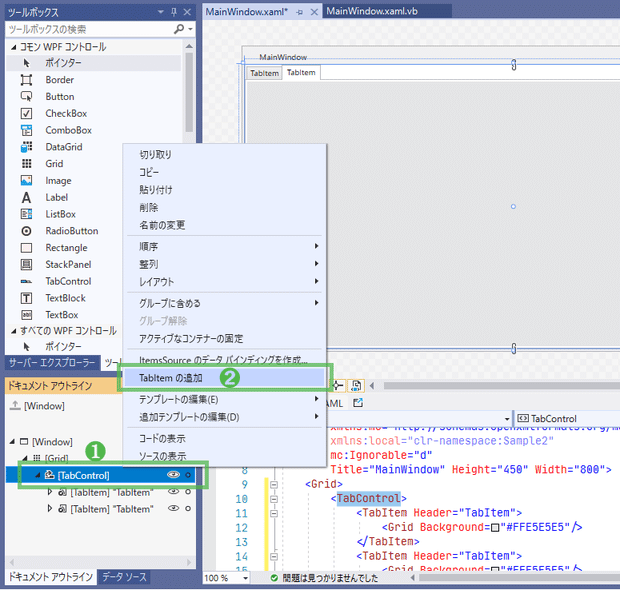Pick the TextBlock control in the toolbox

point(65,298)
